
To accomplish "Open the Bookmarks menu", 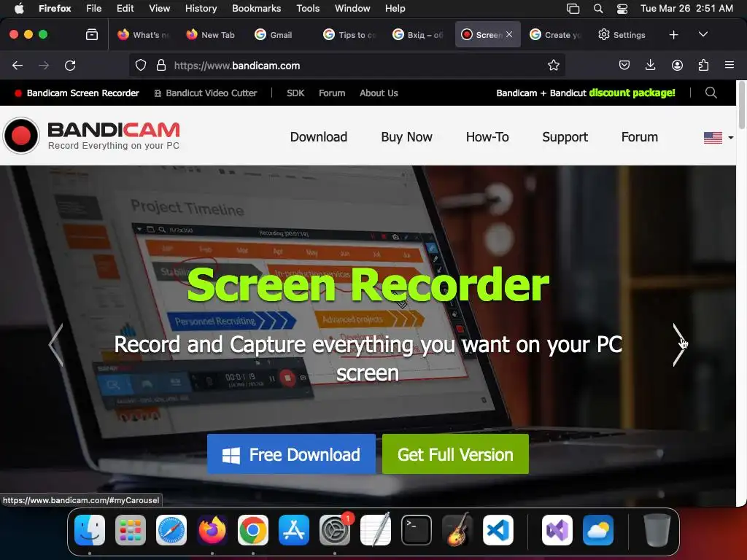I will click(x=256, y=9).
